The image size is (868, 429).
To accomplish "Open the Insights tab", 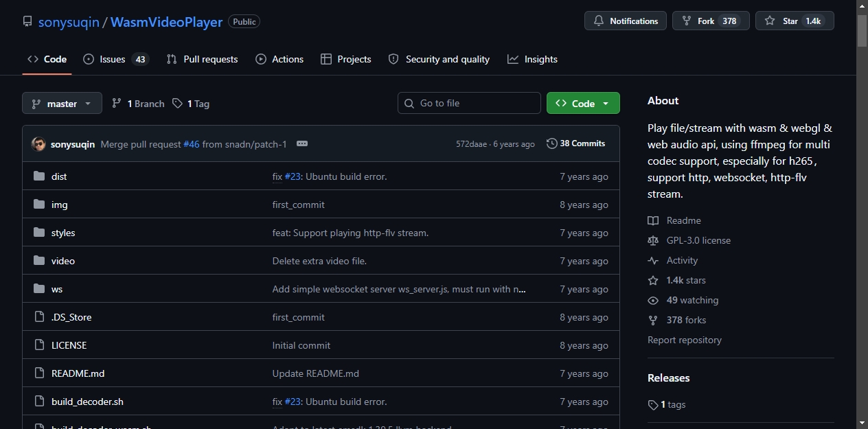I will pos(532,59).
